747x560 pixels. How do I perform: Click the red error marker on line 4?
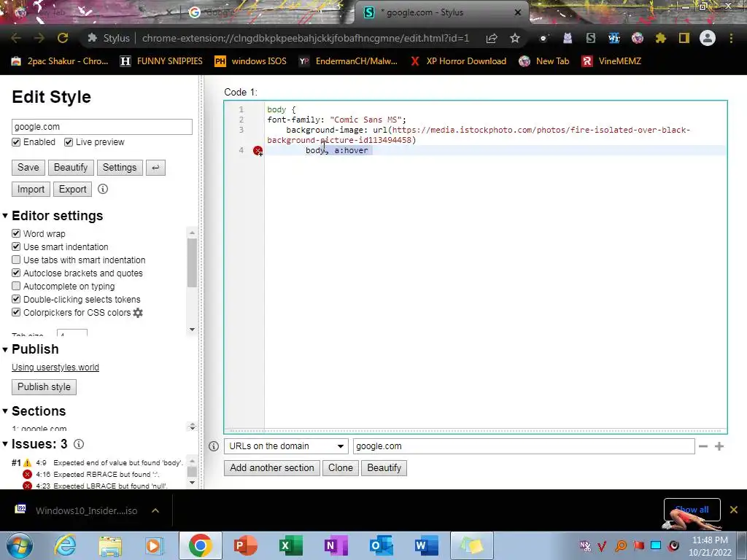(258, 150)
